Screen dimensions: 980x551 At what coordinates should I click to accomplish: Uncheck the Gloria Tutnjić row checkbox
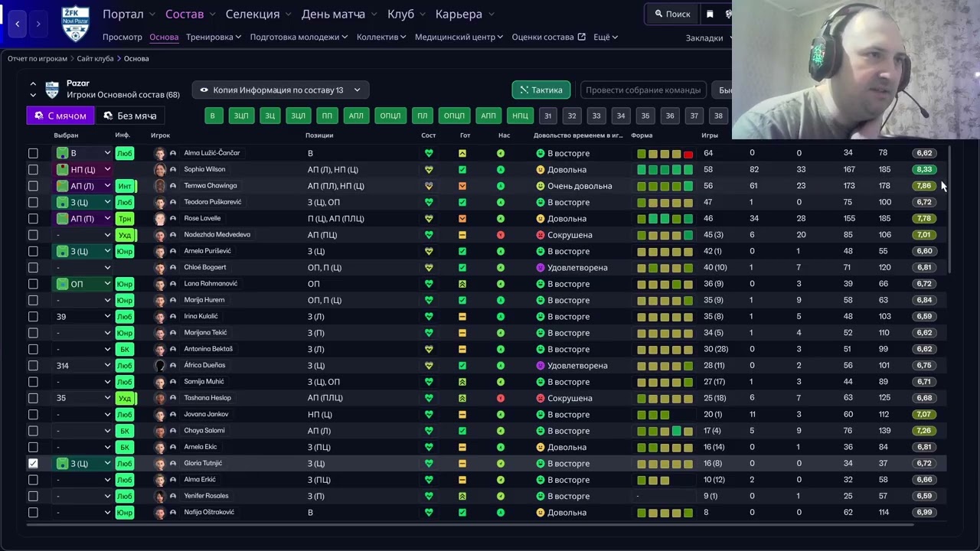tap(33, 463)
